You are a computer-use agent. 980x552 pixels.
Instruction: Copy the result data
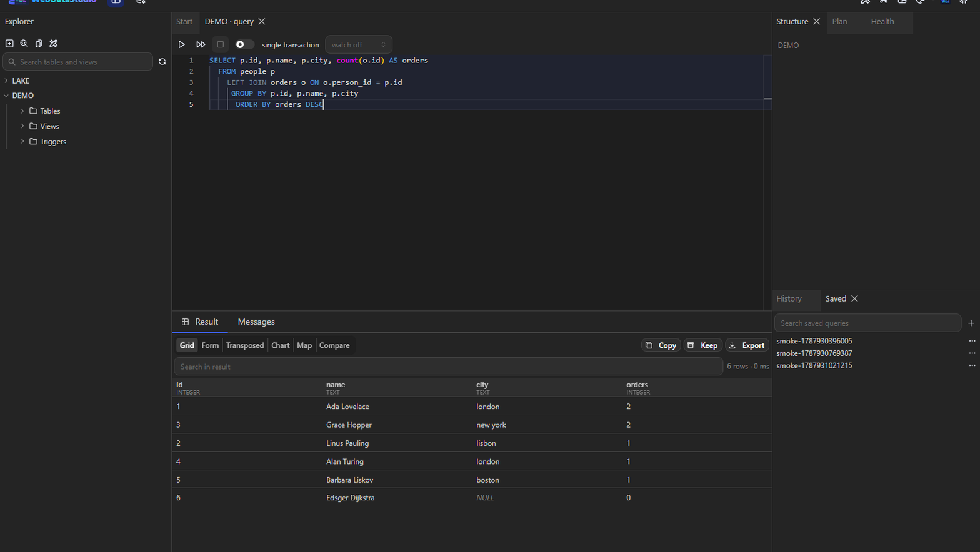(x=661, y=345)
